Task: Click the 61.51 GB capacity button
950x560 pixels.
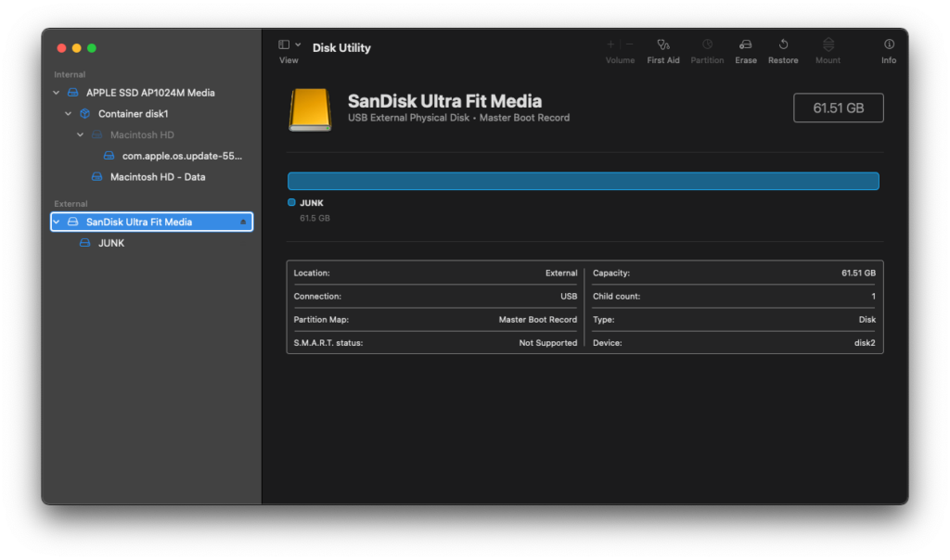Action: point(838,107)
